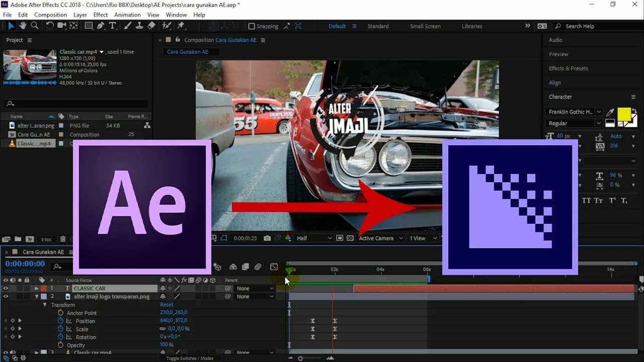This screenshot has width=644, height=362.
Task: Select the Brush tool
Action: pos(128,26)
